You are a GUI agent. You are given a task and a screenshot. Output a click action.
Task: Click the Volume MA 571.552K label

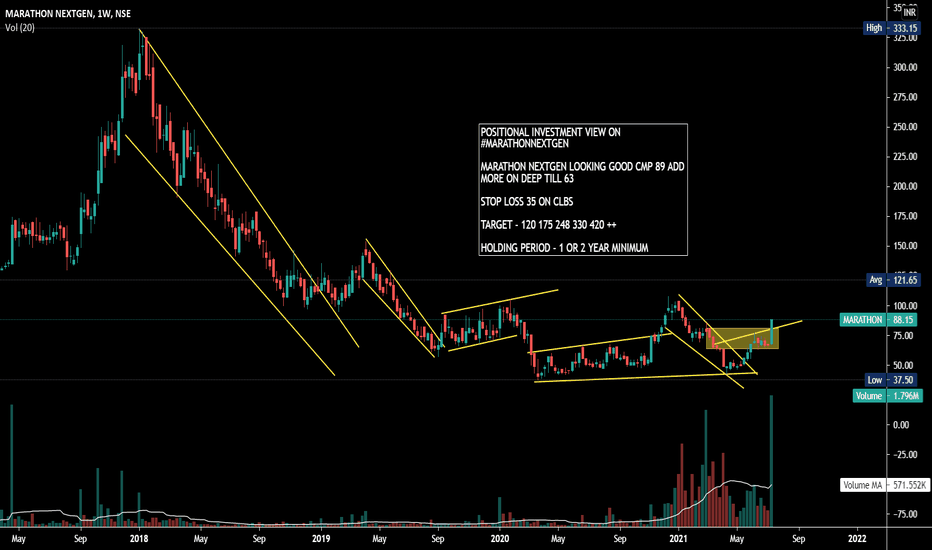(884, 485)
